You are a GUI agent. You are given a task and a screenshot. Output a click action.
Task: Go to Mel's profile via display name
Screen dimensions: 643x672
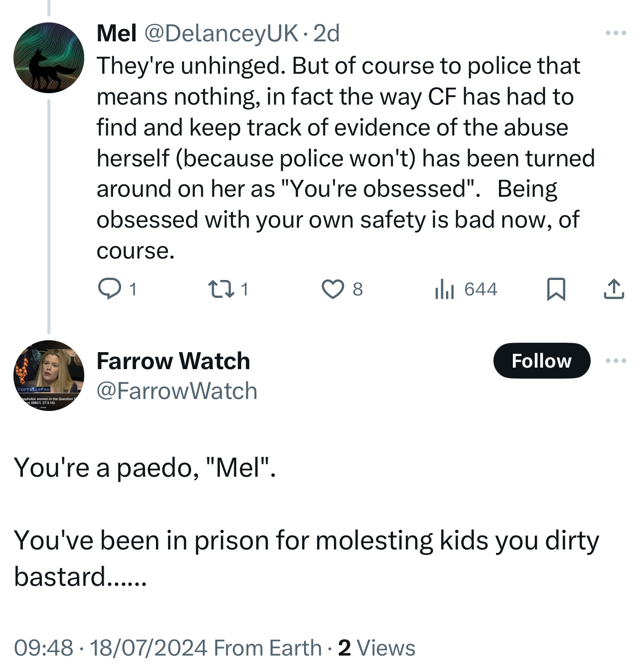pyautogui.click(x=117, y=33)
